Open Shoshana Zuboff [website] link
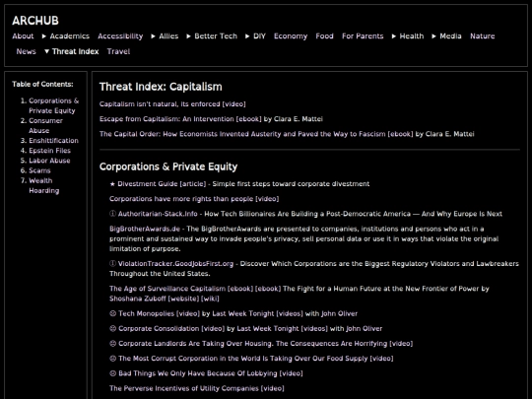The width and height of the screenshot is (532, 399). (x=183, y=299)
